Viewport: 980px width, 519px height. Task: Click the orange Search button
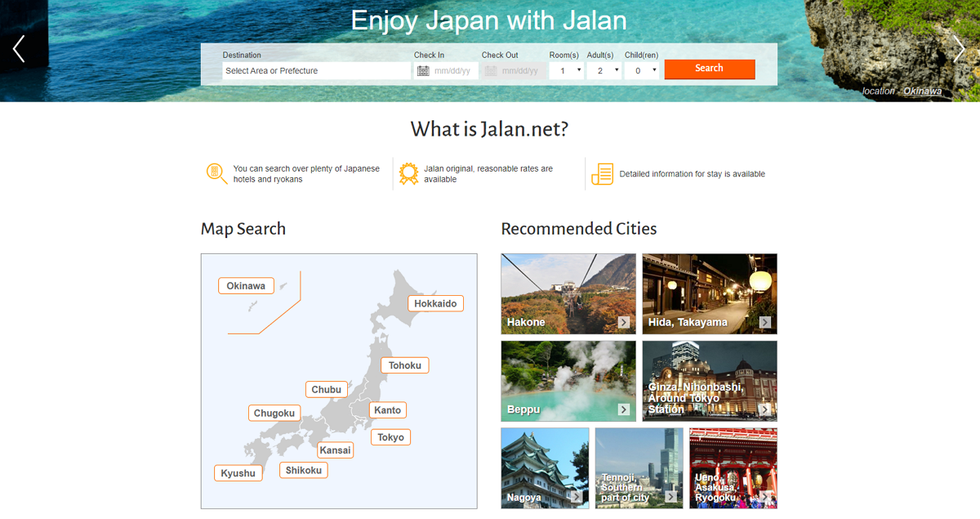(x=710, y=69)
